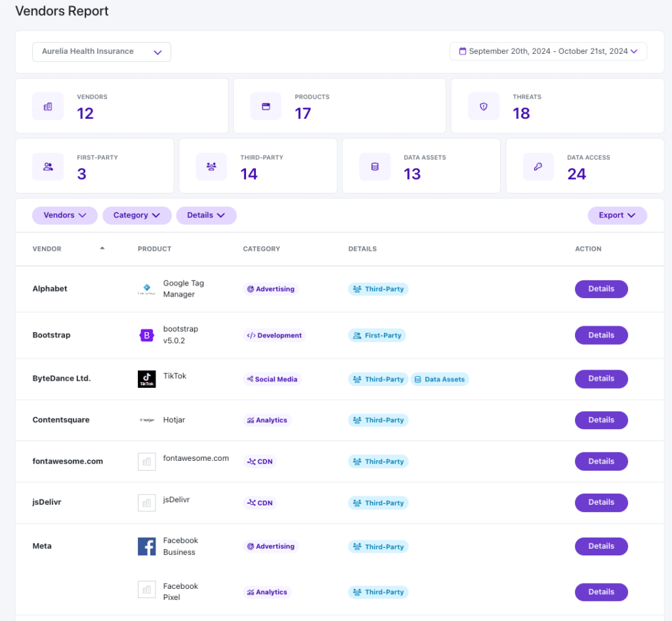Click the Threats shield icon
Screen dimensions: 672x621
(x=484, y=106)
